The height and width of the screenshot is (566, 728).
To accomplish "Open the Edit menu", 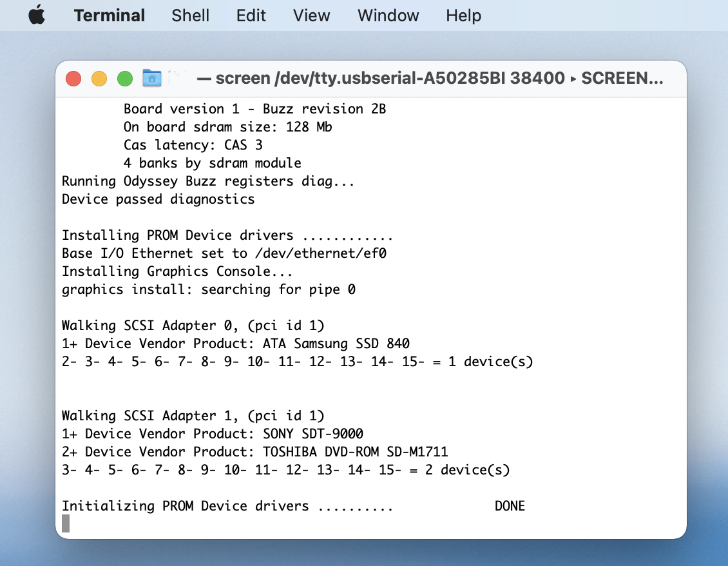I will coord(251,15).
